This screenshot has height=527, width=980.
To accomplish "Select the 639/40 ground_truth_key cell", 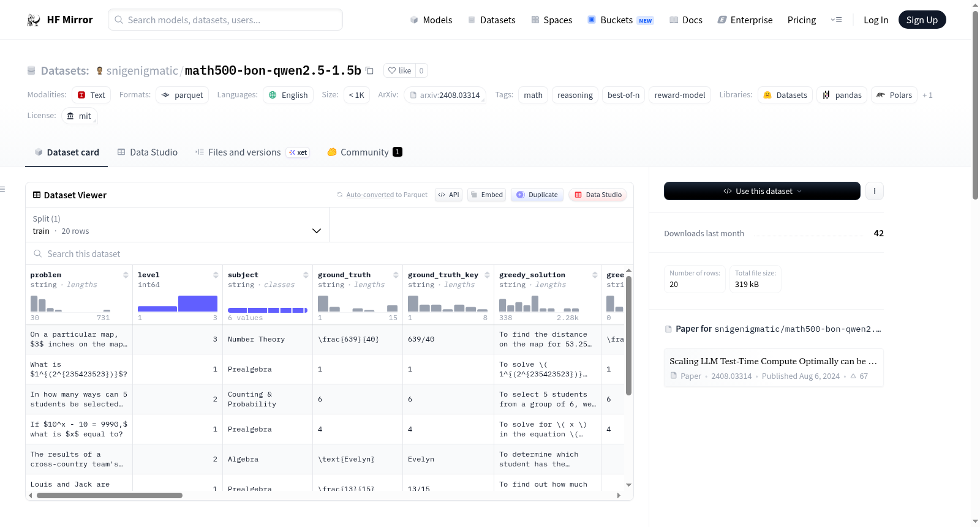I will coord(448,339).
